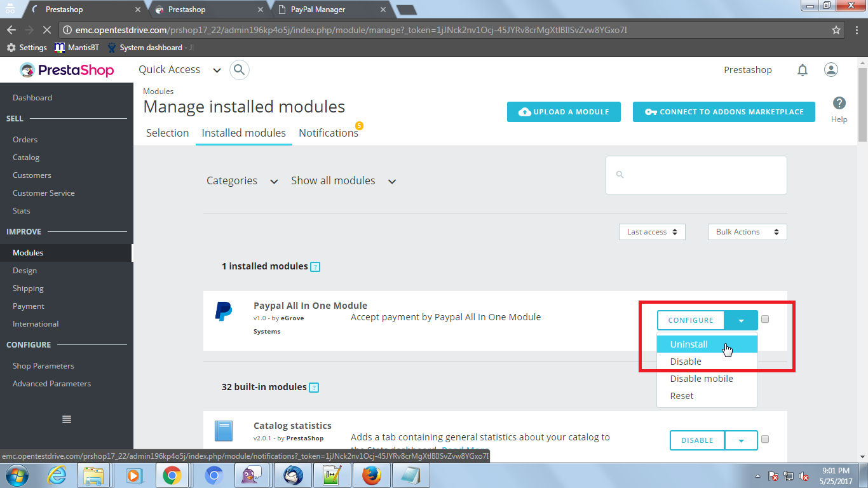
Task: Open the Prestashop shop name link in header
Action: pos(748,70)
